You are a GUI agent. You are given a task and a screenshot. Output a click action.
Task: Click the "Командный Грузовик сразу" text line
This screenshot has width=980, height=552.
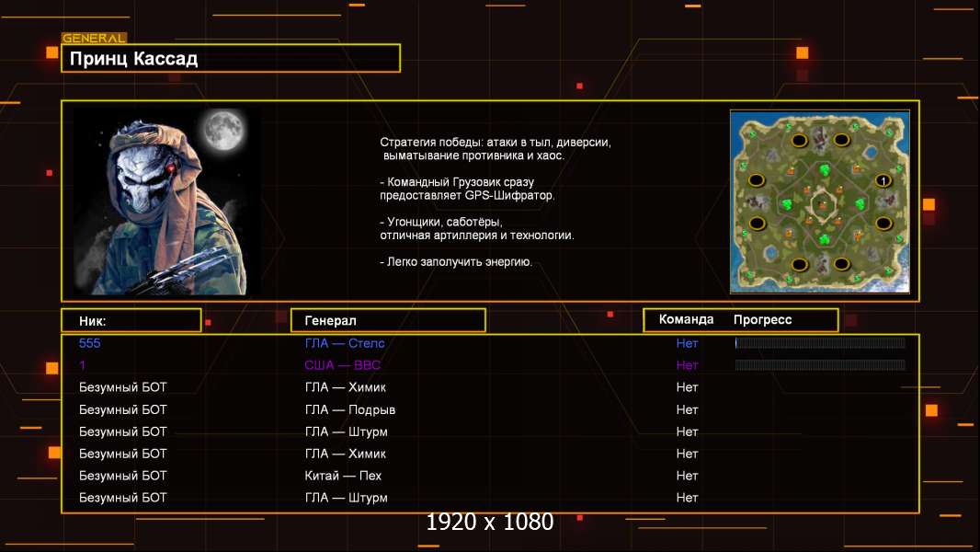[457, 182]
